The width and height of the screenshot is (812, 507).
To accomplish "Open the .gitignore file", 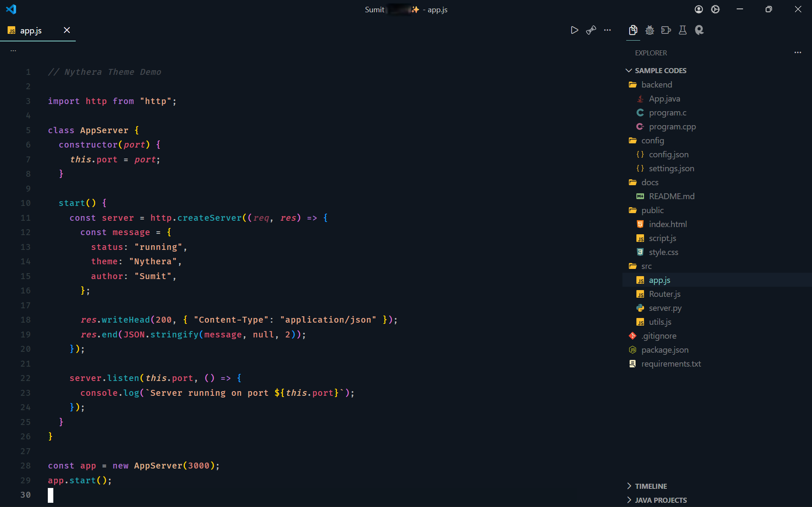I will (717, 336).
